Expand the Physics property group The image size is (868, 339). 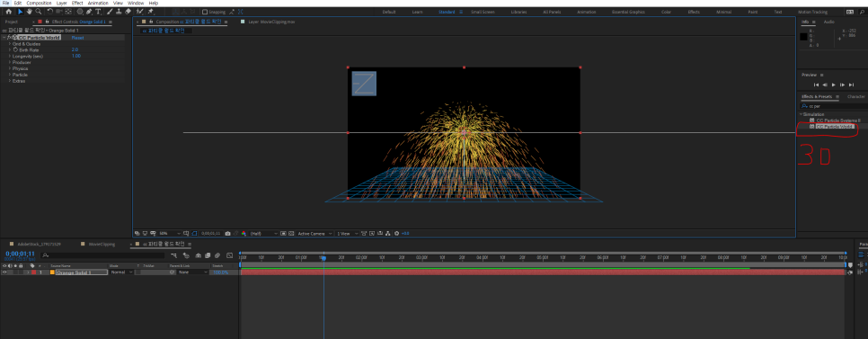pos(9,68)
